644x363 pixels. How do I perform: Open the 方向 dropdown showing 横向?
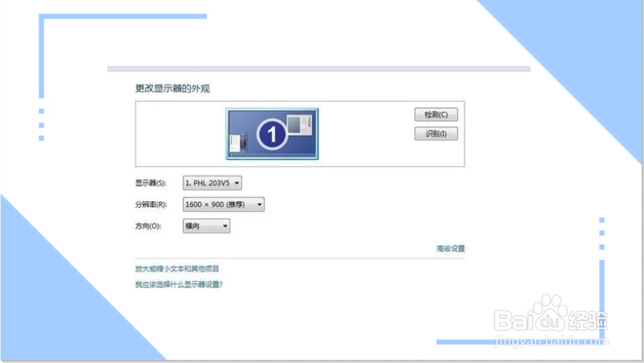(206, 226)
